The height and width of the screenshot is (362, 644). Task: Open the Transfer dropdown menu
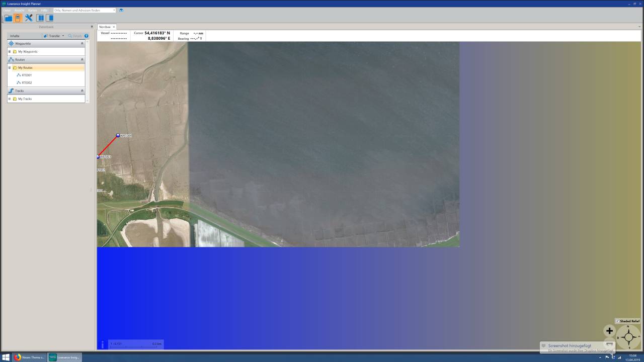(x=53, y=36)
